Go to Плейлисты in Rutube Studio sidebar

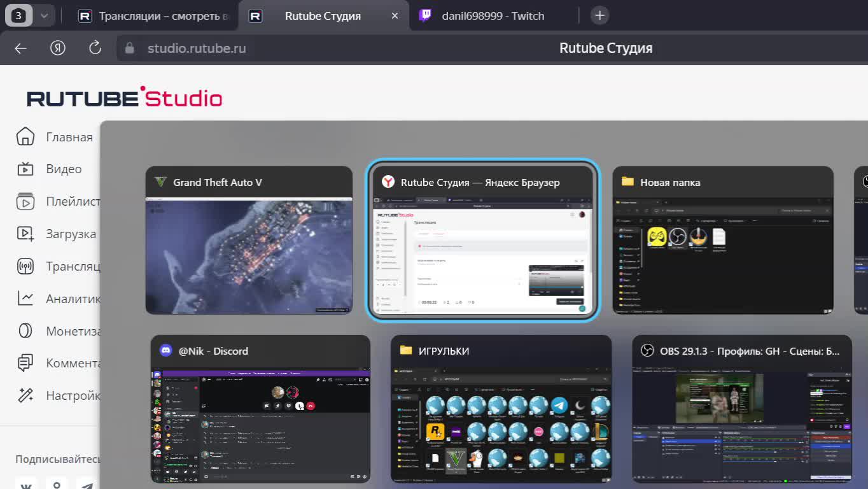pyautogui.click(x=58, y=202)
